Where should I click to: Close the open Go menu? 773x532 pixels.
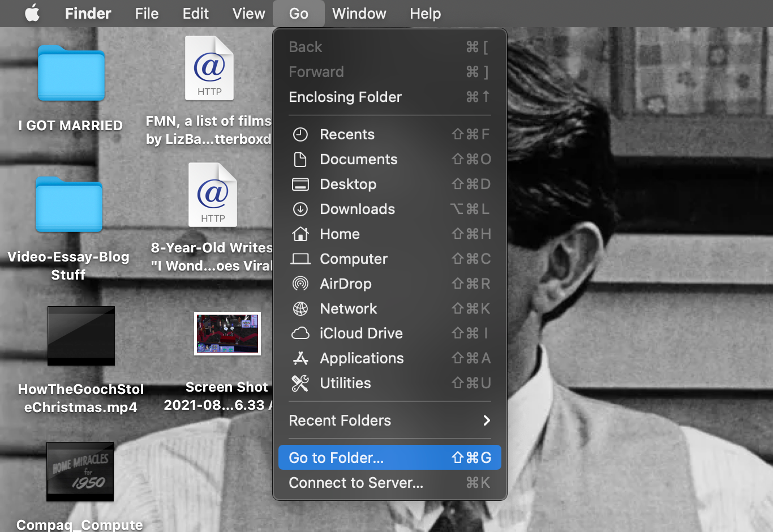click(299, 13)
